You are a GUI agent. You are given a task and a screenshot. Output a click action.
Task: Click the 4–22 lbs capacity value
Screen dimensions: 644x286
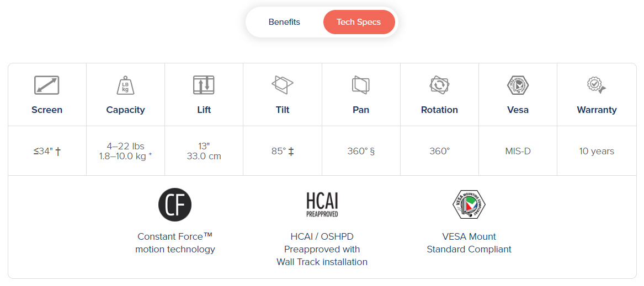click(x=125, y=146)
